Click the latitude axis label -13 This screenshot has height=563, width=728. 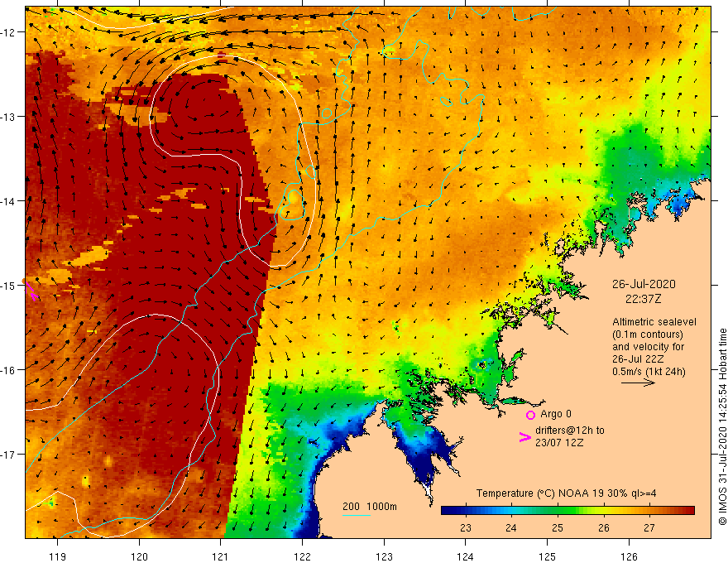pyautogui.click(x=8, y=117)
